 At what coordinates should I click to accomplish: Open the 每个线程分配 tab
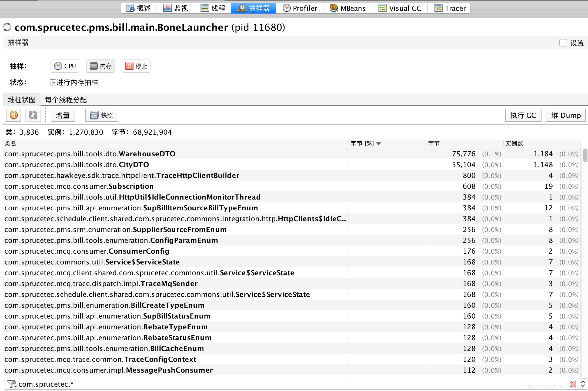(x=66, y=100)
